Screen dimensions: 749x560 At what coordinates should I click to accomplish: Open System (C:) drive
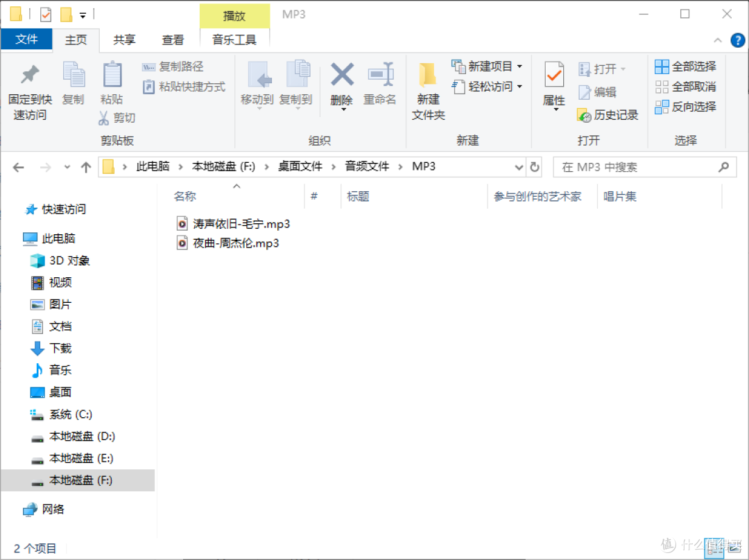[x=61, y=414]
